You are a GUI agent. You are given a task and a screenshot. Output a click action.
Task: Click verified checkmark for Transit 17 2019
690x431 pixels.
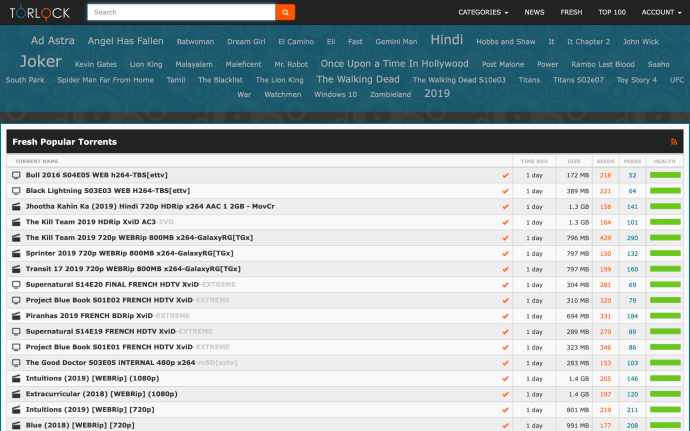[505, 268]
